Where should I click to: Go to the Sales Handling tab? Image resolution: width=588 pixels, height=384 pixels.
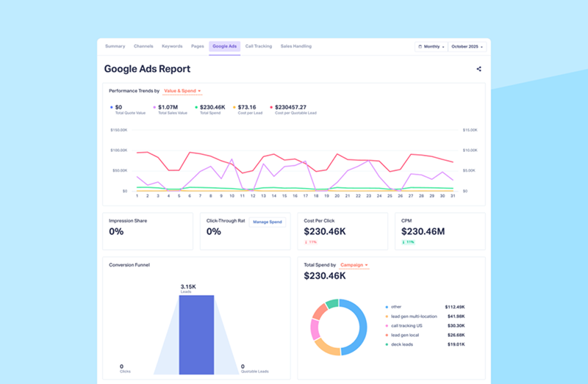pos(296,46)
